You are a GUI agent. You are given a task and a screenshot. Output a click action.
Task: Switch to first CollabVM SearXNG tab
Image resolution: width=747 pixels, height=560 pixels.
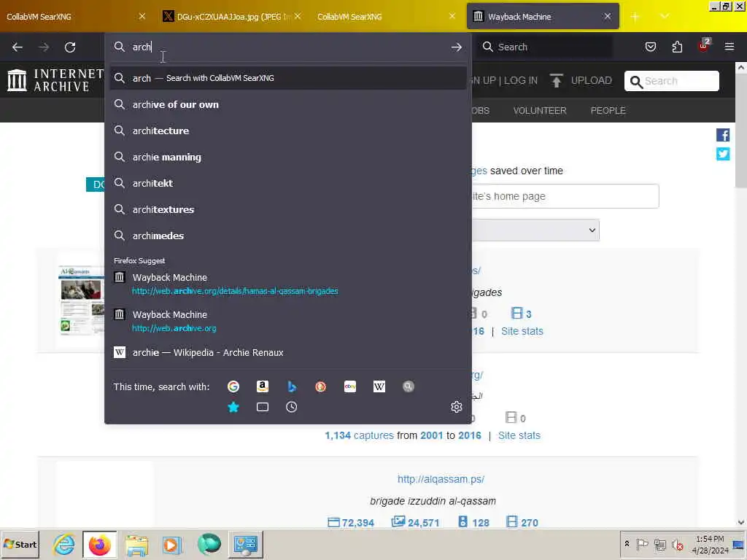point(76,17)
